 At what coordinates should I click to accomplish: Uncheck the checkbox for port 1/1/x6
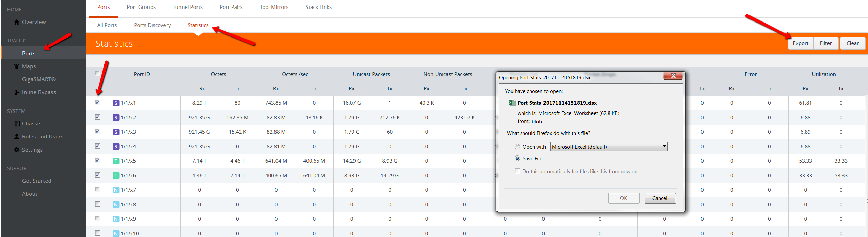coord(97,175)
